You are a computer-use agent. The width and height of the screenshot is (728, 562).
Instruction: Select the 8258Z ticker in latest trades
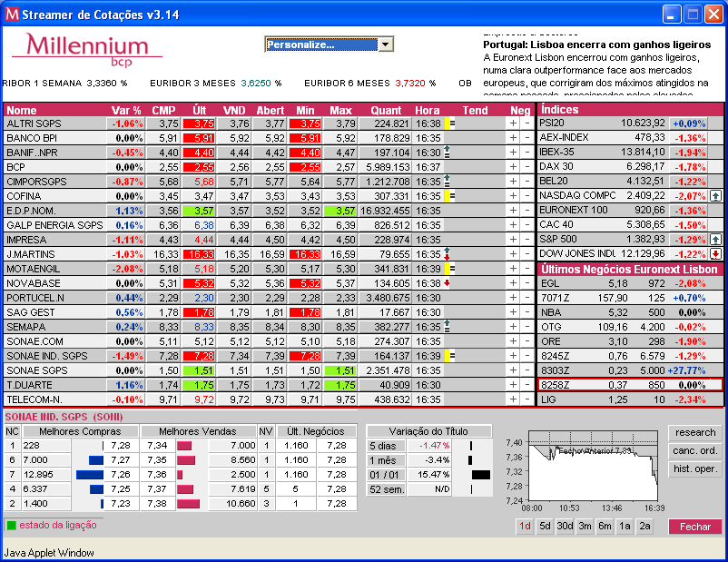click(x=556, y=385)
